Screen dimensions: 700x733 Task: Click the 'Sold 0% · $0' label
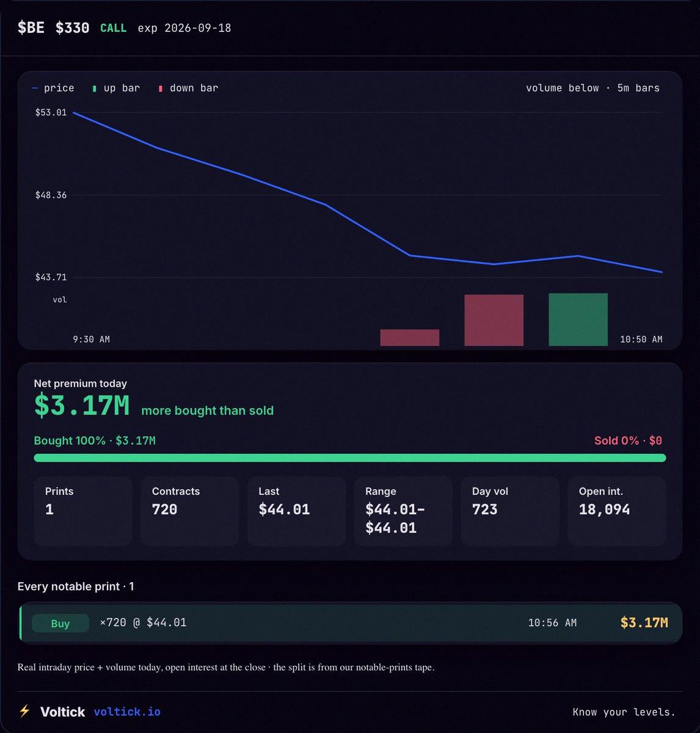628,440
